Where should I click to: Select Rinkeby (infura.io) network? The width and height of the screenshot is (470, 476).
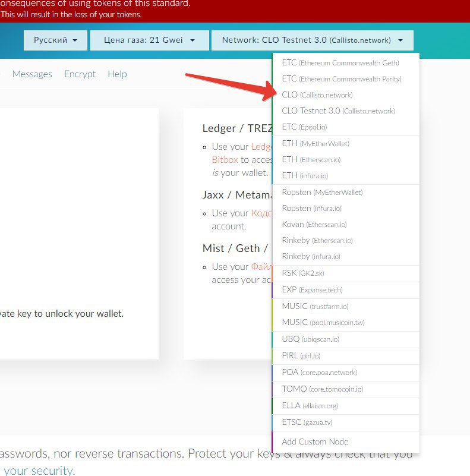[346, 257]
